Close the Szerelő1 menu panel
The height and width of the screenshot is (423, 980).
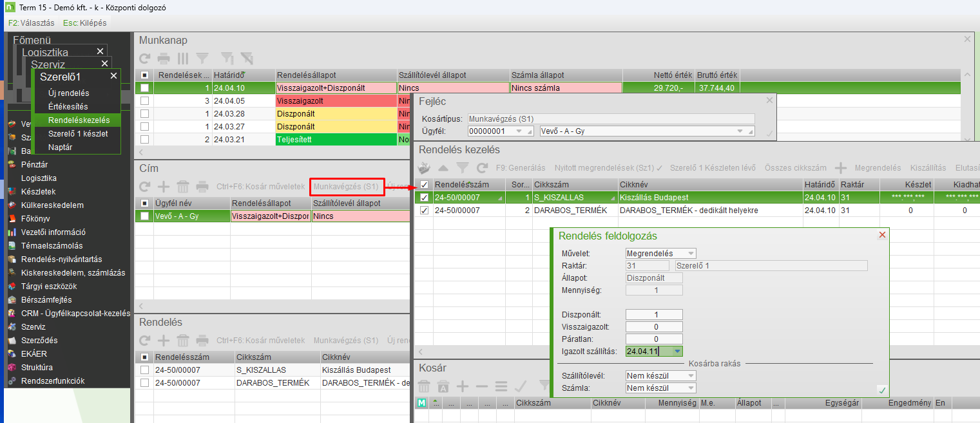(113, 76)
